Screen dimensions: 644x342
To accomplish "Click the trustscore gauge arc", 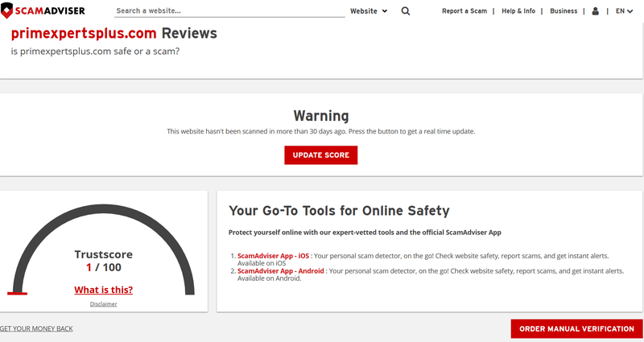I will [104, 208].
